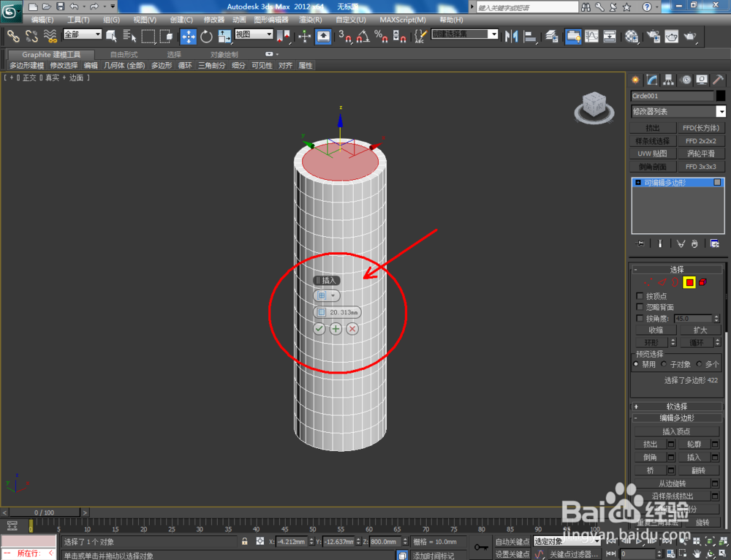Open the Layer Manager icon

point(552,36)
